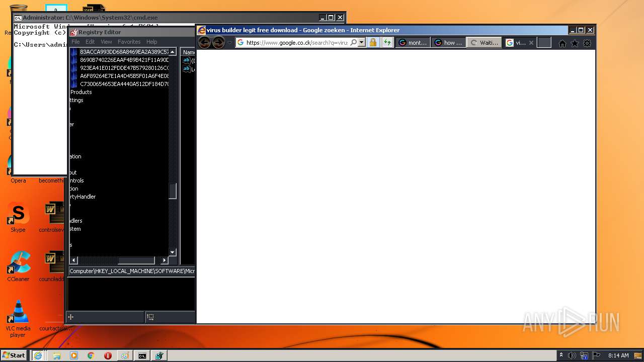
Task: Open the VLC media player desktop shortcut
Action: 18,319
